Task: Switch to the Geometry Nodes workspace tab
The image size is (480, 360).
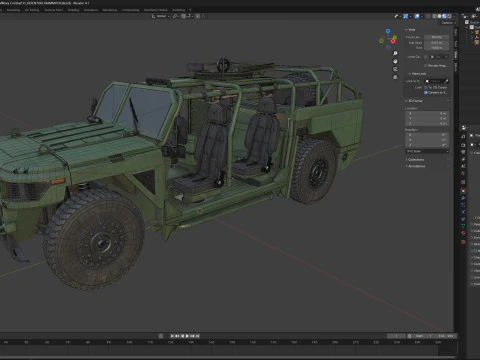Action: tap(156, 10)
